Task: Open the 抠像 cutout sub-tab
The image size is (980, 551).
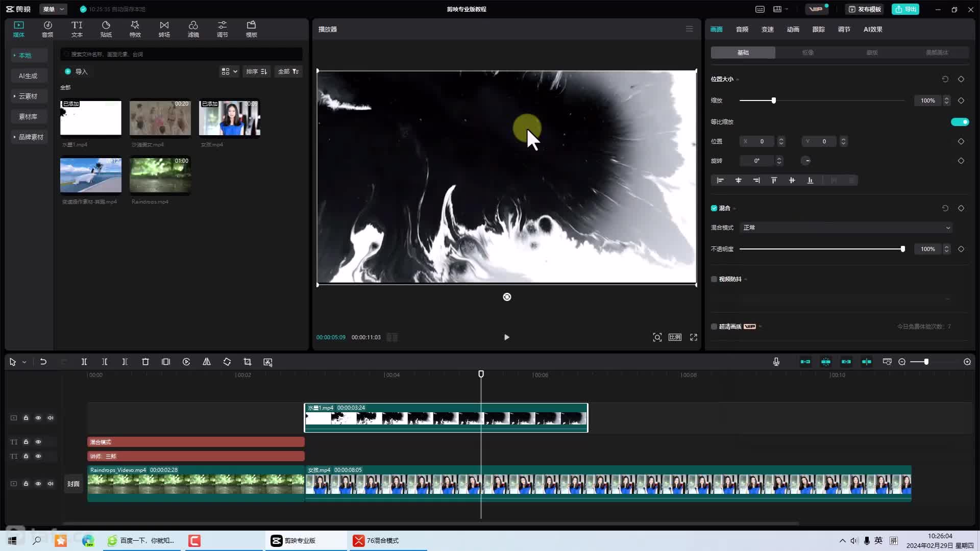Action: point(807,53)
